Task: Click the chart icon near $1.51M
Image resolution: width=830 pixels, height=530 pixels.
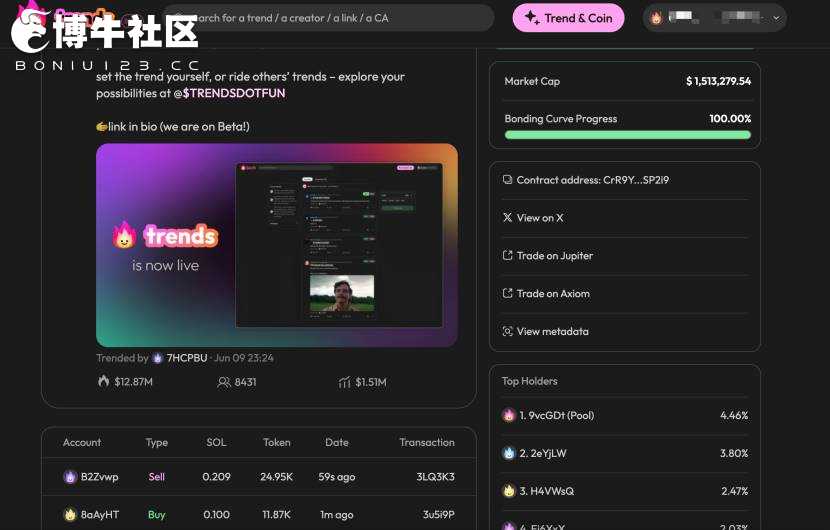Action: pyautogui.click(x=345, y=382)
